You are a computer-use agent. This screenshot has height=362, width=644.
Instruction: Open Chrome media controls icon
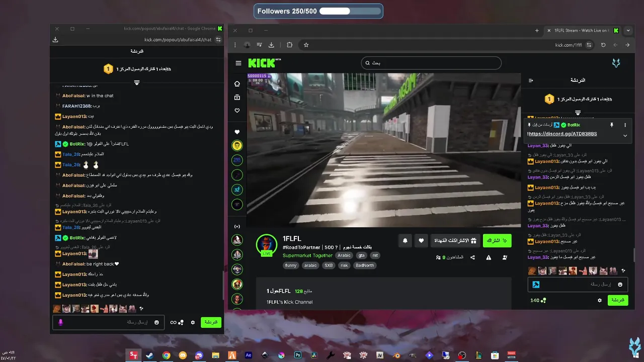pos(259,45)
